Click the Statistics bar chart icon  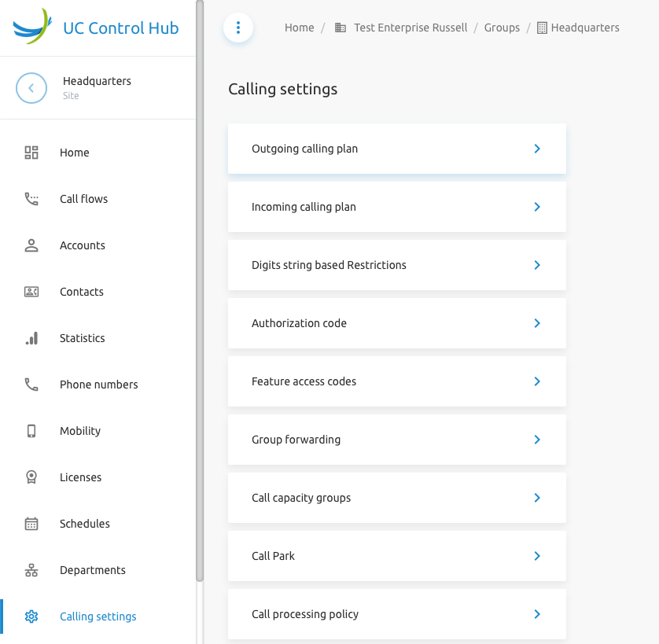coord(31,338)
